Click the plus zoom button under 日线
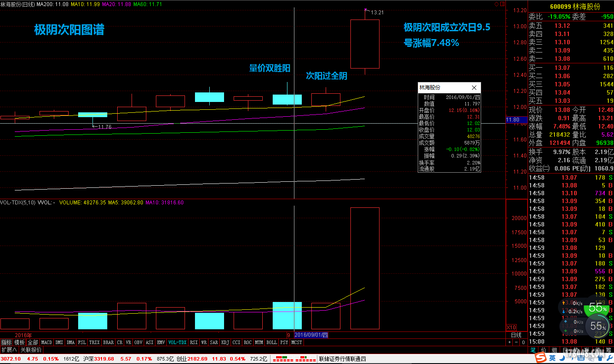The height and width of the screenshot is (364, 614). pos(509,342)
